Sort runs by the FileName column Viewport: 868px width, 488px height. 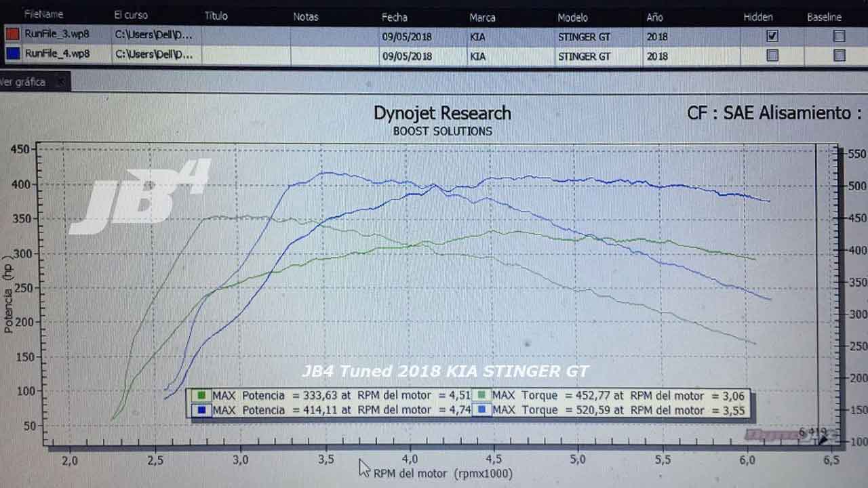point(44,14)
